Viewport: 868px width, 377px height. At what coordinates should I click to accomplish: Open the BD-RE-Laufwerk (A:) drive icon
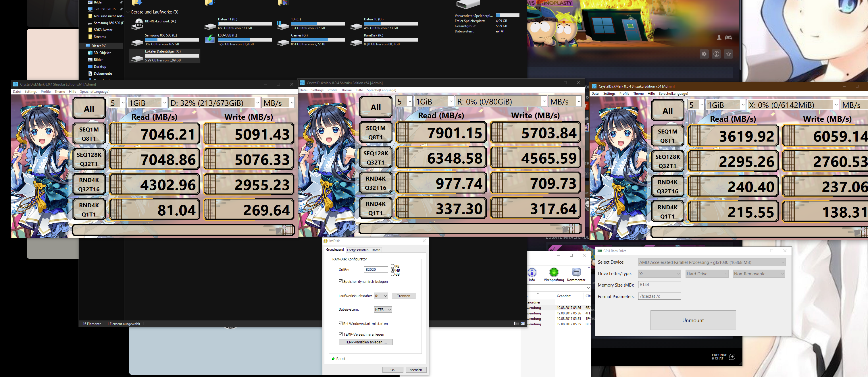137,24
